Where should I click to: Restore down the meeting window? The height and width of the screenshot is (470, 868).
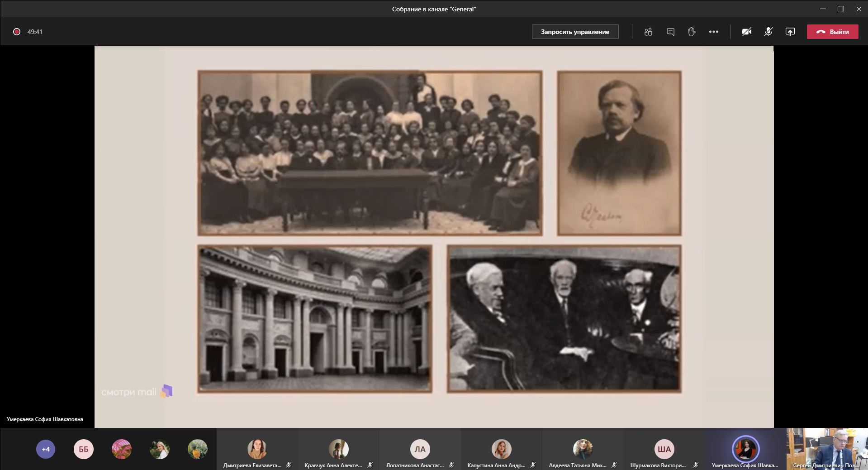coord(840,9)
